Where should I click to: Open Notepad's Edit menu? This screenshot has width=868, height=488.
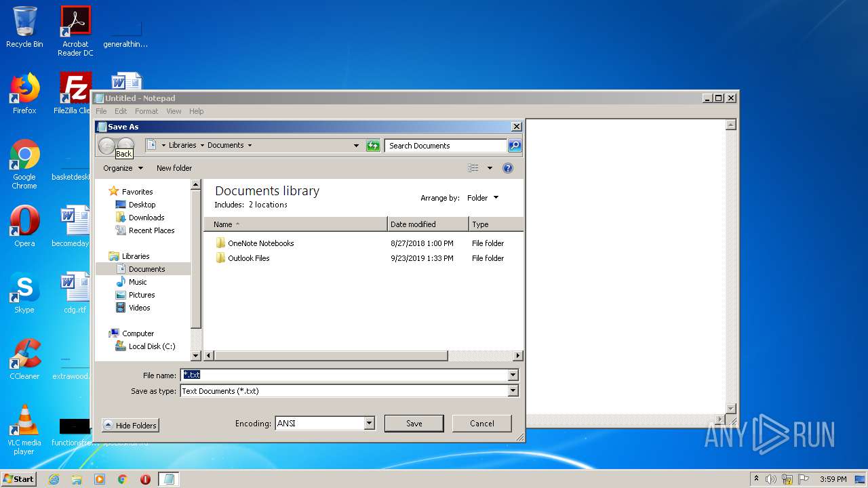[x=121, y=111]
